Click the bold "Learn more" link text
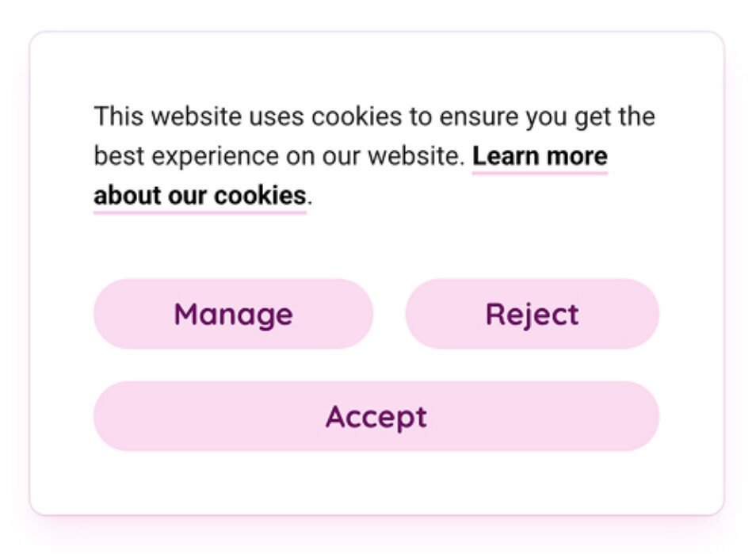The height and width of the screenshot is (554, 756). coord(540,156)
